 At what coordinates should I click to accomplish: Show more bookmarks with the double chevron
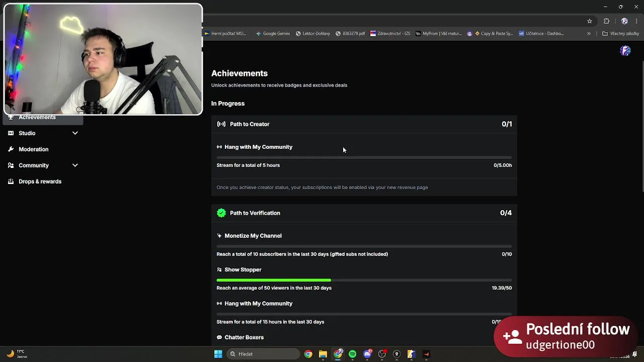589,34
